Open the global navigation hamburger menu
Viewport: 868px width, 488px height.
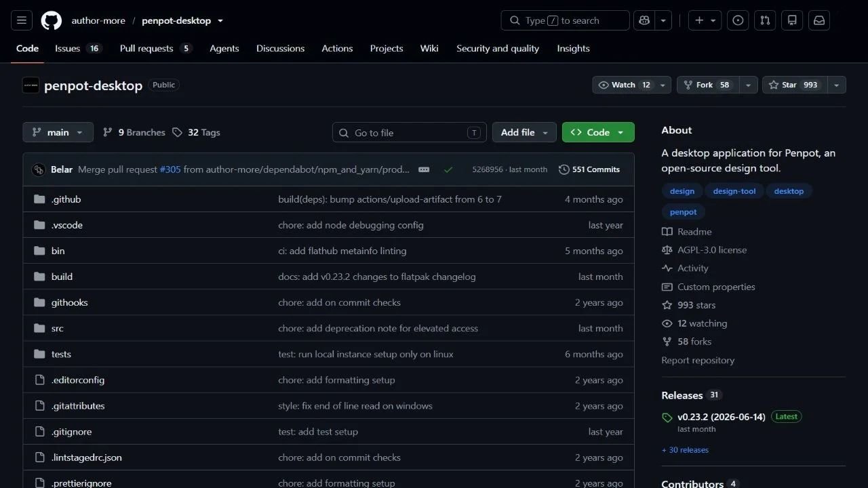point(21,20)
